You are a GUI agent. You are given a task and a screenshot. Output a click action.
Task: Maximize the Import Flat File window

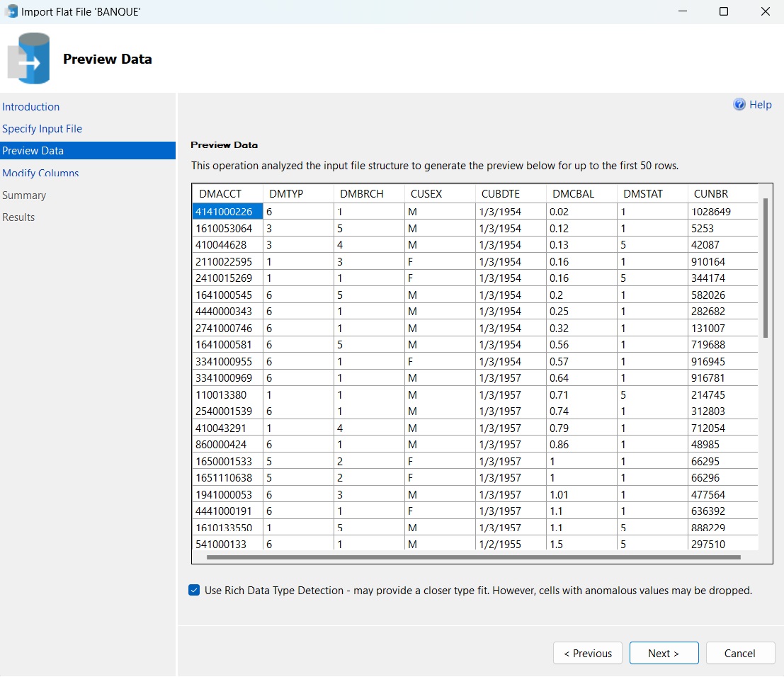click(723, 12)
